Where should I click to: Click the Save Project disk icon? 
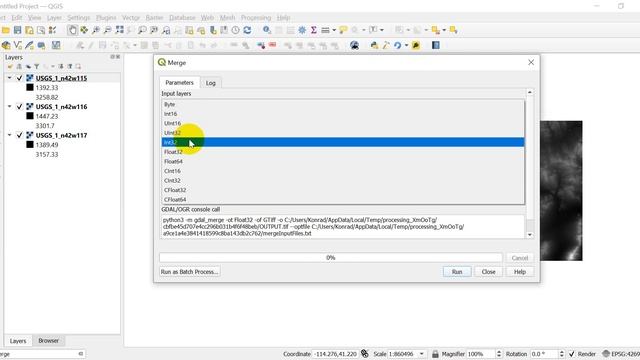18,30
